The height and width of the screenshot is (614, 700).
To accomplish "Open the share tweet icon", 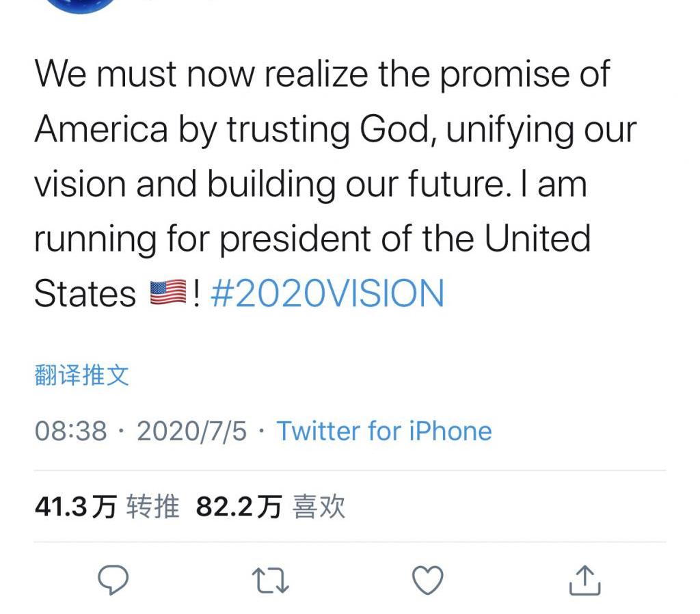I will coord(585,580).
